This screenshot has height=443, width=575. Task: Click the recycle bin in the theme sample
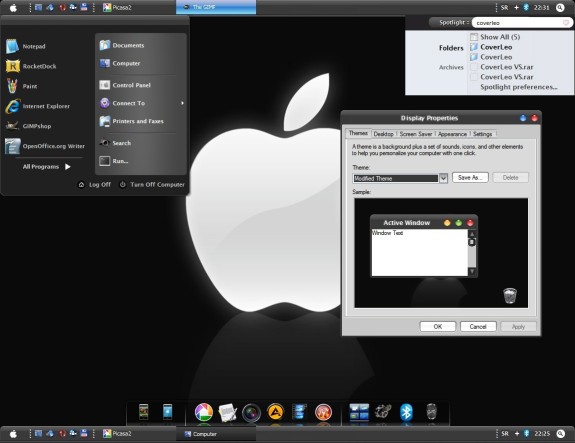(510, 296)
